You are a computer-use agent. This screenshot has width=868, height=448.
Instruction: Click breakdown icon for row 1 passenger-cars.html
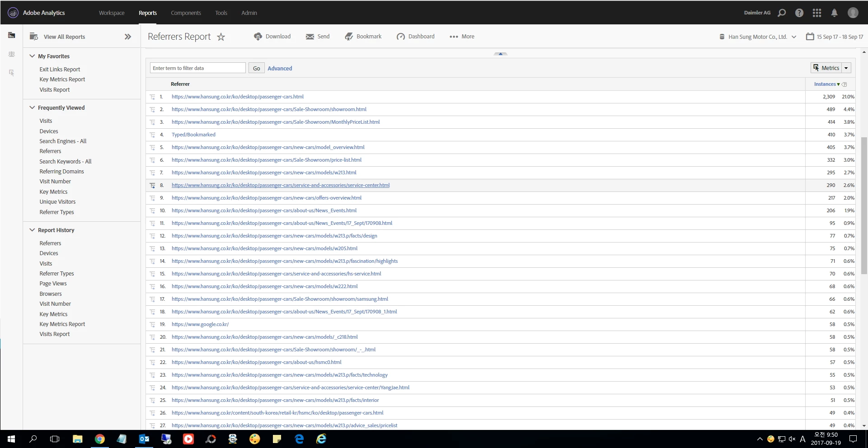tap(153, 97)
